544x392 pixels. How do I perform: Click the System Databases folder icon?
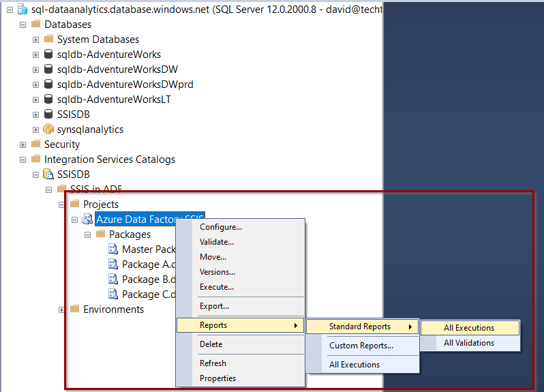[49, 39]
